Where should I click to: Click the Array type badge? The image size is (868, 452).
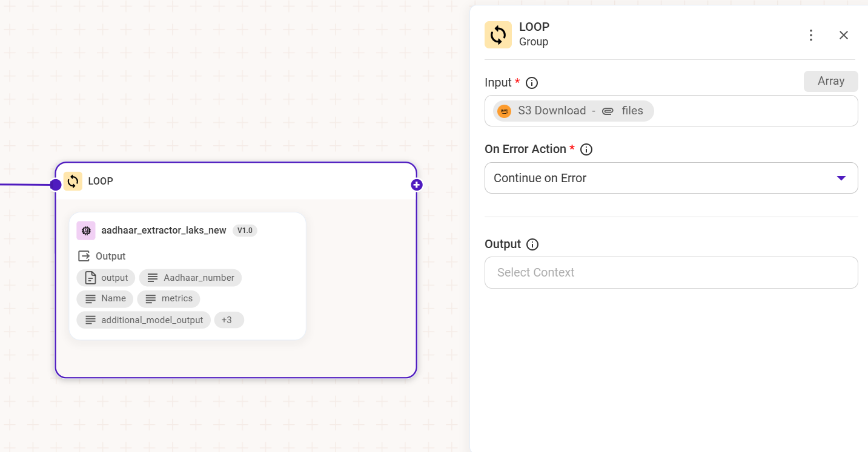(830, 81)
